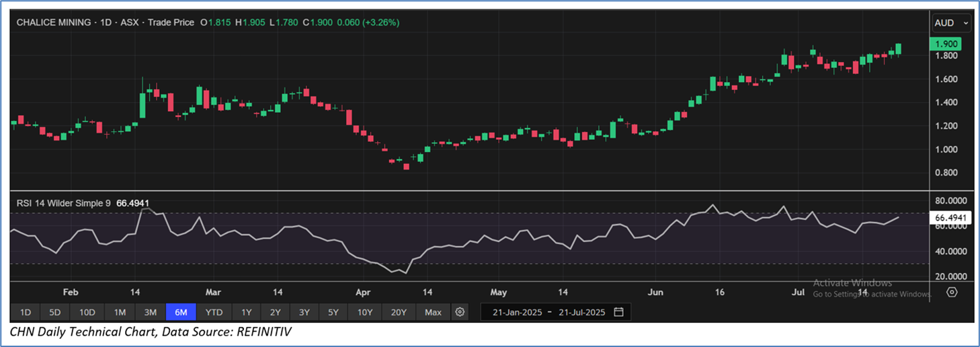This screenshot has height=347, width=980.
Task: Choose the 1M time range
Action: click(x=120, y=312)
